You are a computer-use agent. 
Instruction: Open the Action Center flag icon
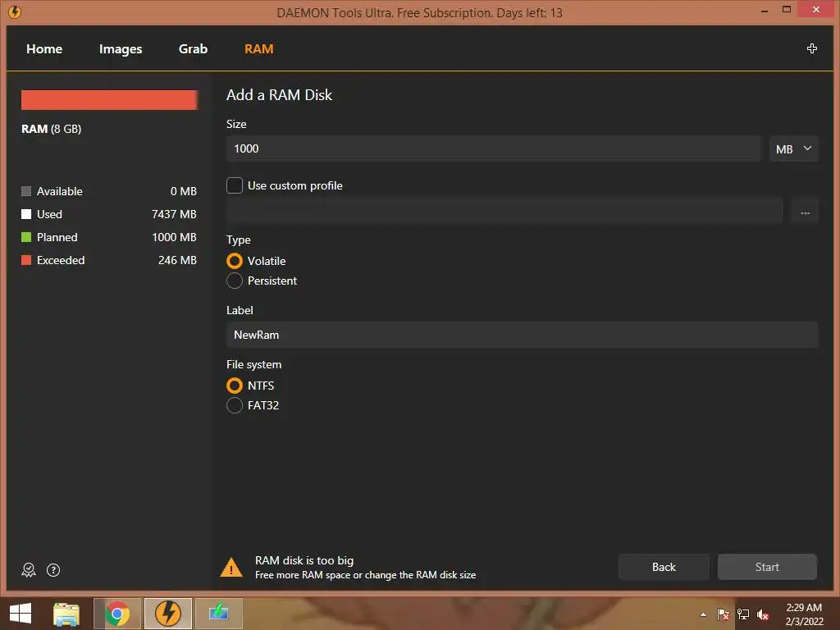pyautogui.click(x=724, y=614)
